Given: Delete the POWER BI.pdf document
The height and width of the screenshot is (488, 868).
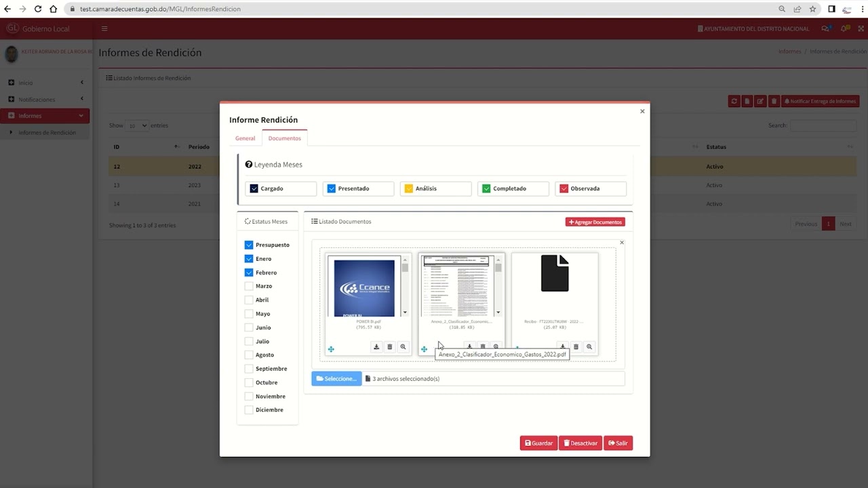Looking at the screenshot, I should (390, 347).
